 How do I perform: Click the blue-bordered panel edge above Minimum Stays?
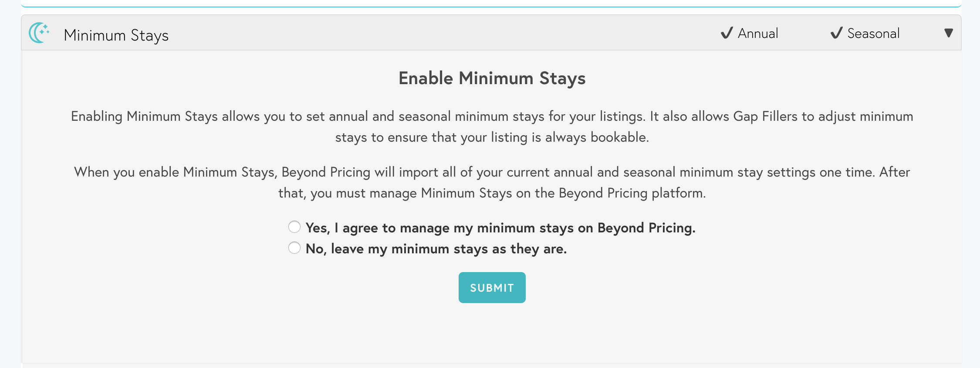pos(491,5)
